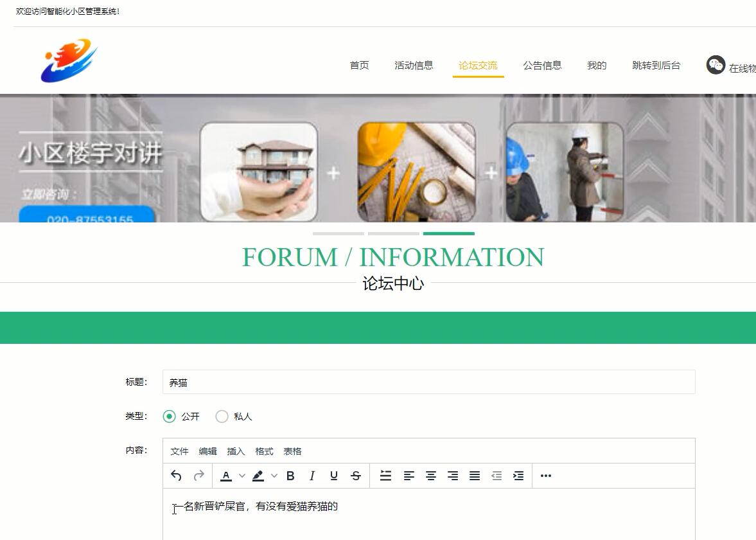756x540 pixels.
Task: Open 公告信息 navigation link
Action: [x=542, y=65]
